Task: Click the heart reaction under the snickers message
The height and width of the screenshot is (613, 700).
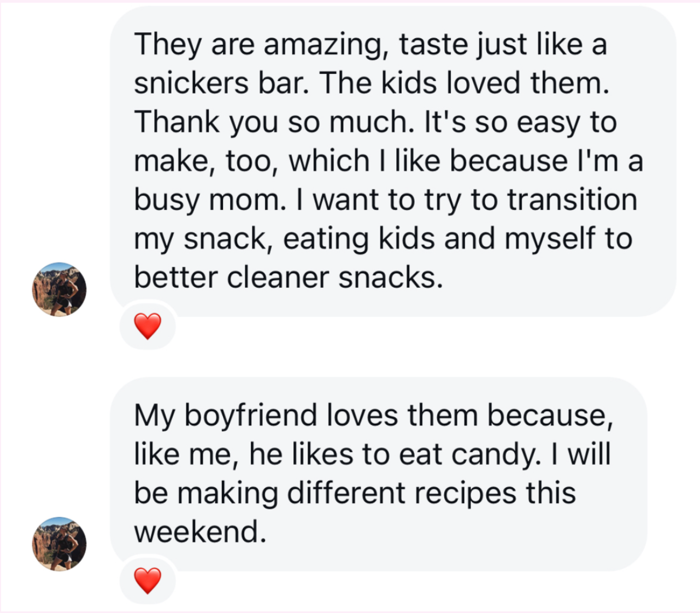Action: tap(148, 326)
